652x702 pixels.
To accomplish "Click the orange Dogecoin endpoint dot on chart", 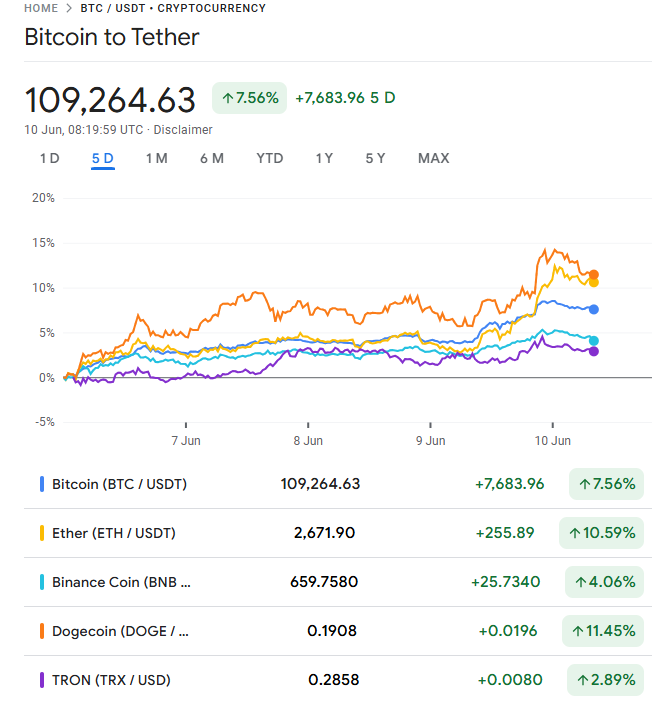I will point(594,274).
